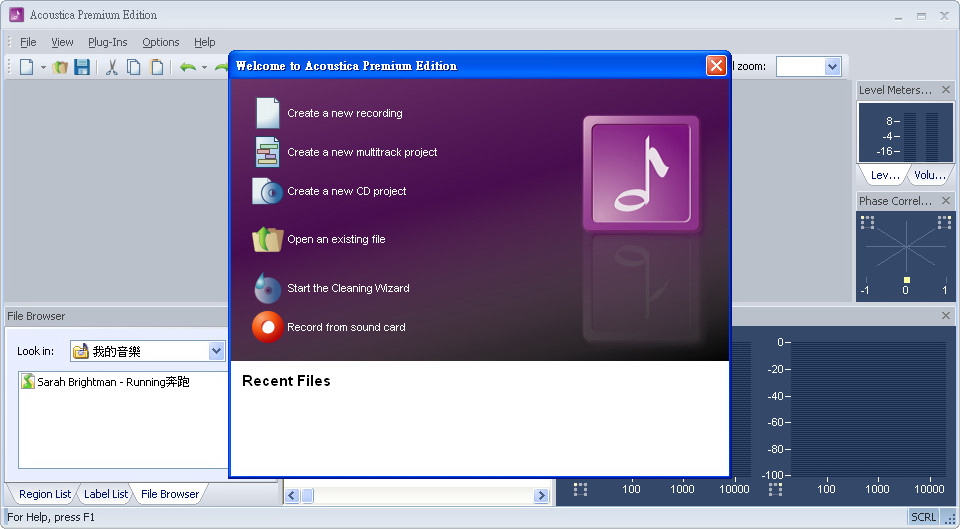960x529 pixels.
Task: Click the Undo arrow icon
Action: pos(187,67)
